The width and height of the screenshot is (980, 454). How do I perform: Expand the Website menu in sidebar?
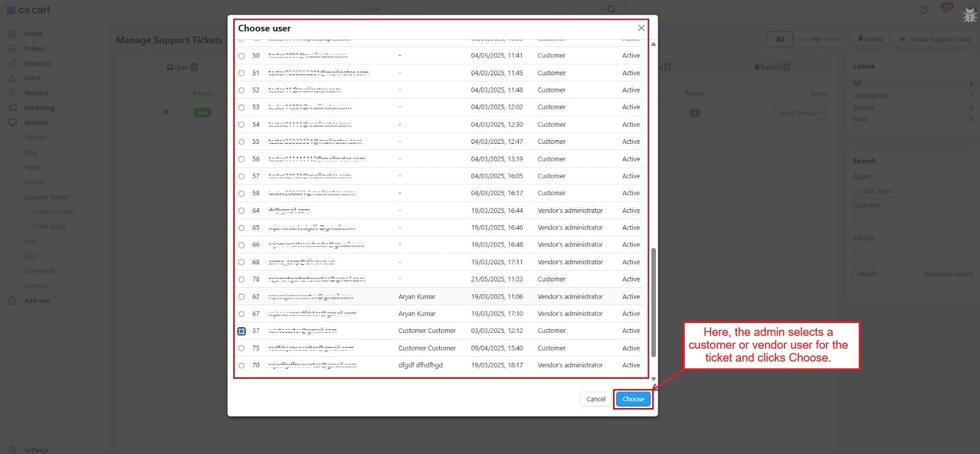tap(36, 123)
